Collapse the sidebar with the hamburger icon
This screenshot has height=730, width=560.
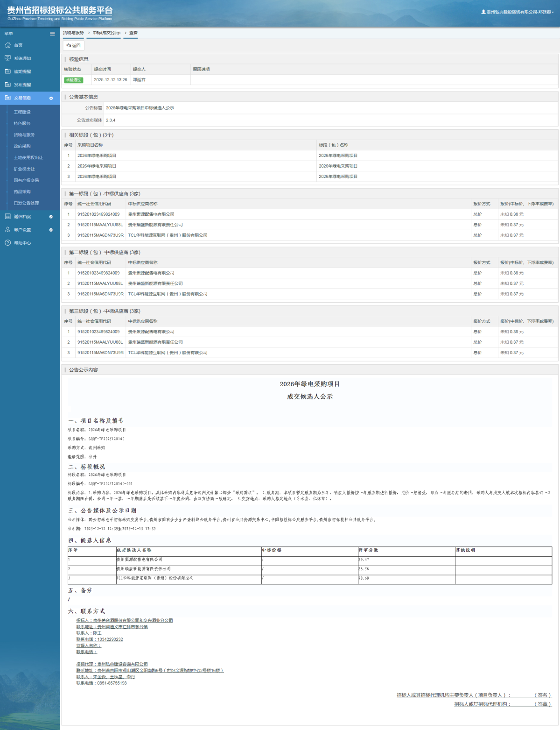click(52, 34)
